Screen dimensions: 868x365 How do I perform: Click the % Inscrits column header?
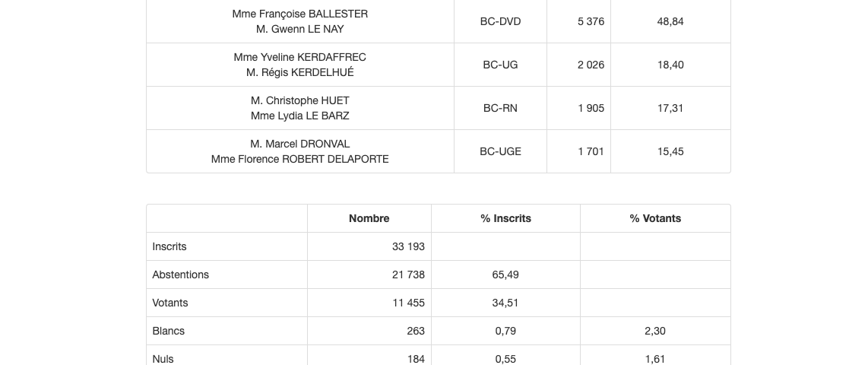coord(505,218)
